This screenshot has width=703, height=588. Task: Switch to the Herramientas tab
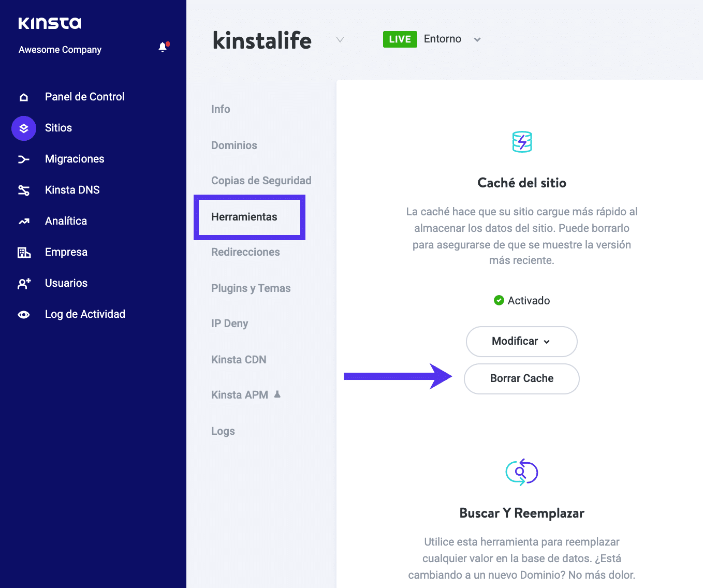click(x=244, y=217)
